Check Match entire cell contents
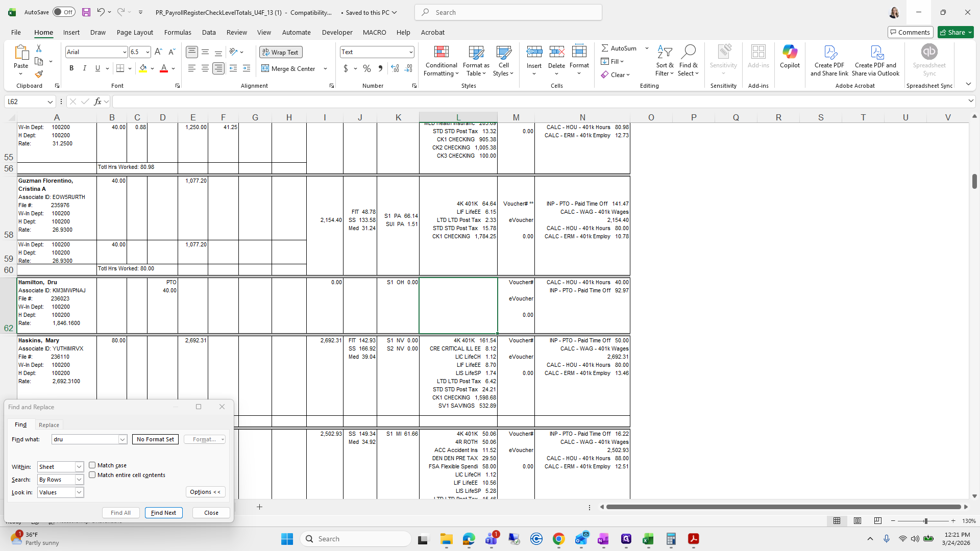Screen dimensions: 980x551 [92, 475]
